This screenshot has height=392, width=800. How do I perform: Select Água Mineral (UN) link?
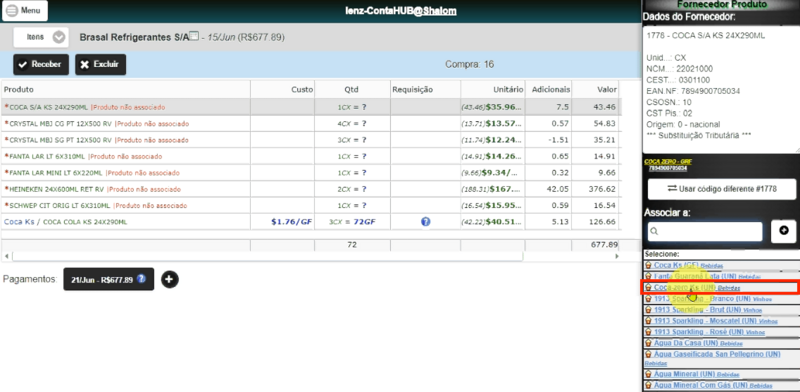684,374
